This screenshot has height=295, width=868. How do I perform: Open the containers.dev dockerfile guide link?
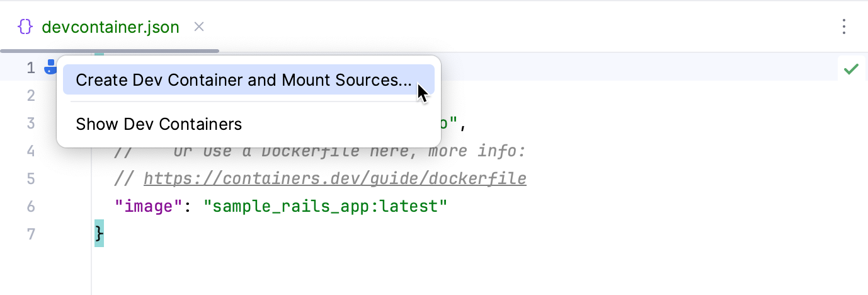point(334,179)
